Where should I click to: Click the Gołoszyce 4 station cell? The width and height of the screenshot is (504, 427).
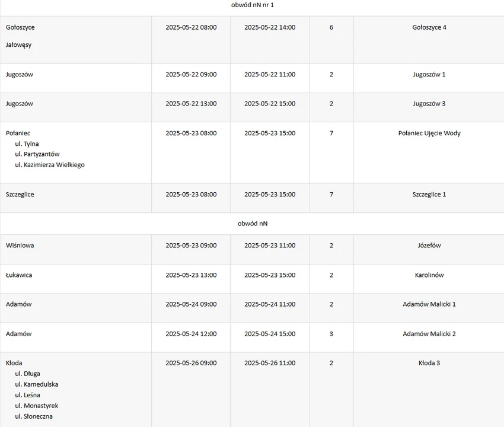coord(429,27)
